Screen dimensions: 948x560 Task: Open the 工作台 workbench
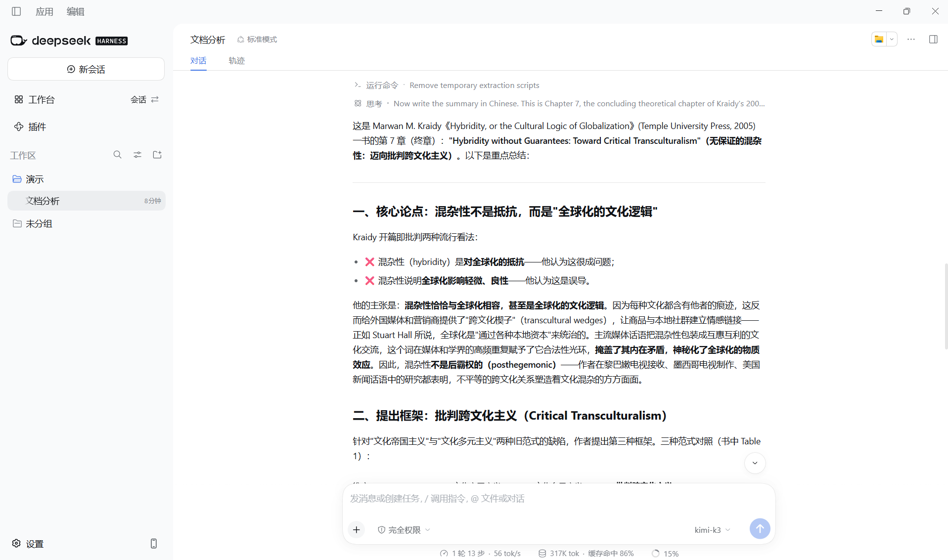point(35,99)
